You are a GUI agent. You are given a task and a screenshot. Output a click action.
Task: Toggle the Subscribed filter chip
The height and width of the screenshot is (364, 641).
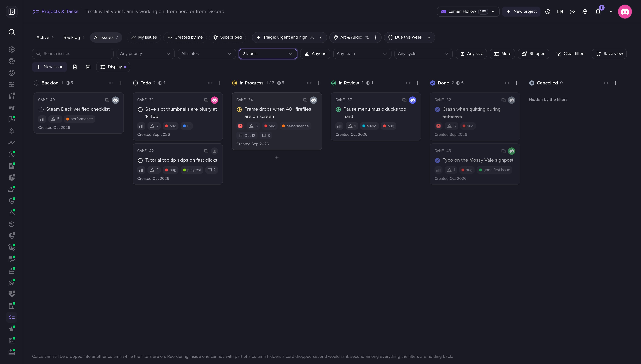(x=227, y=37)
